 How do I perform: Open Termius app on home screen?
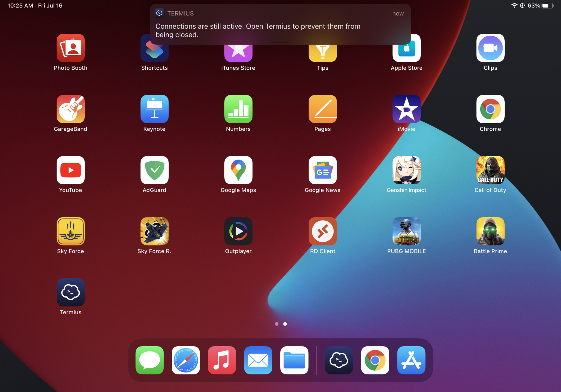70,292
